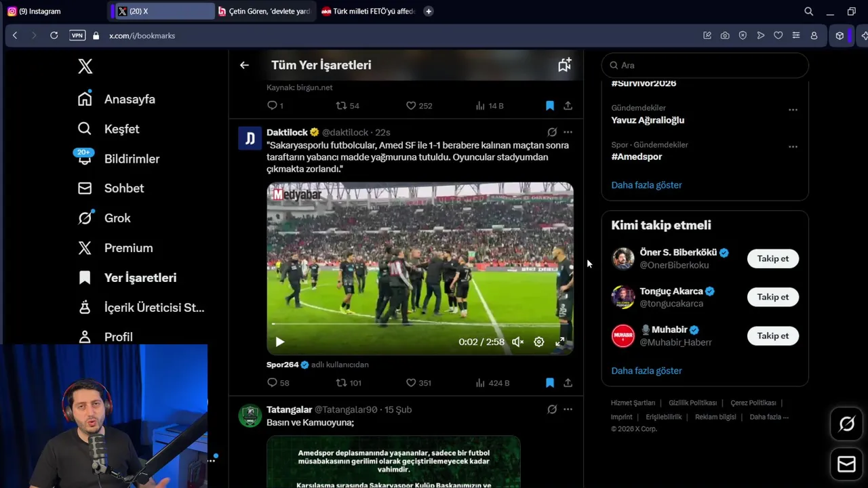Open #Survivor2026 trend
Screen dimensions: 868x488
[x=644, y=83]
